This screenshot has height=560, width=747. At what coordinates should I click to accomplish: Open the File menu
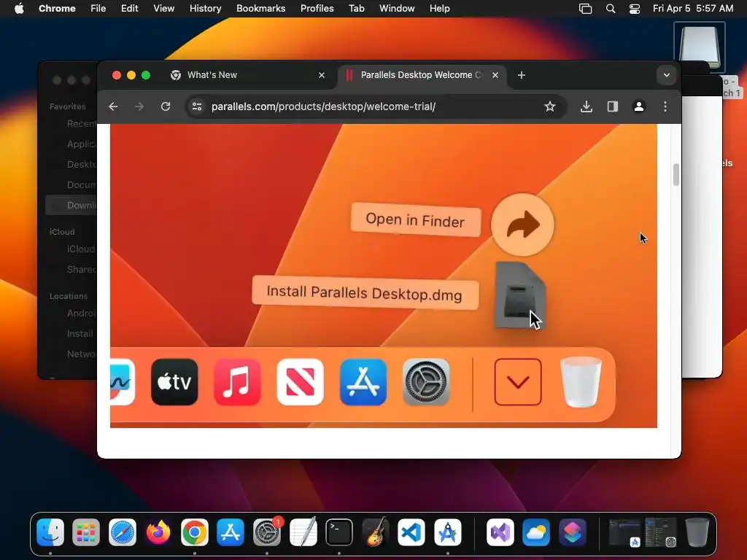[98, 9]
